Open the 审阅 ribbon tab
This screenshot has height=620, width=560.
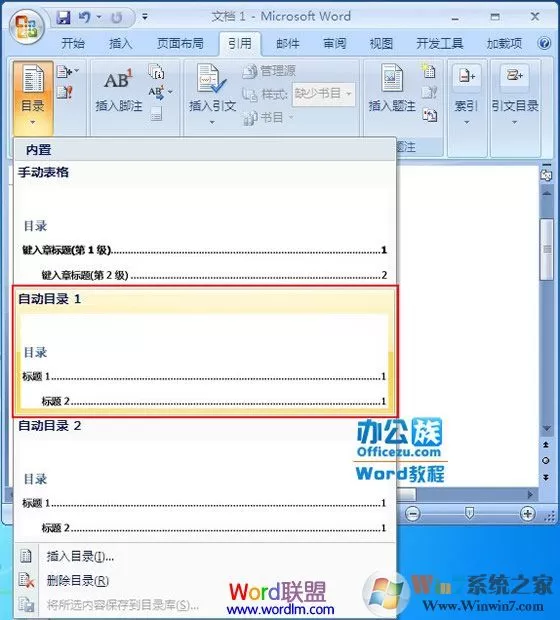pyautogui.click(x=335, y=43)
